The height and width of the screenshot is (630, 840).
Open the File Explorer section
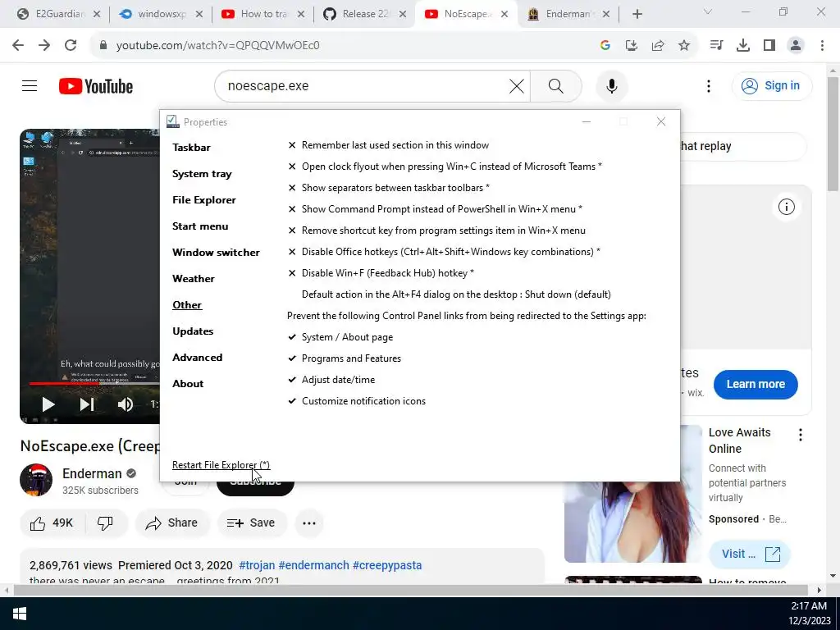pyautogui.click(x=204, y=200)
